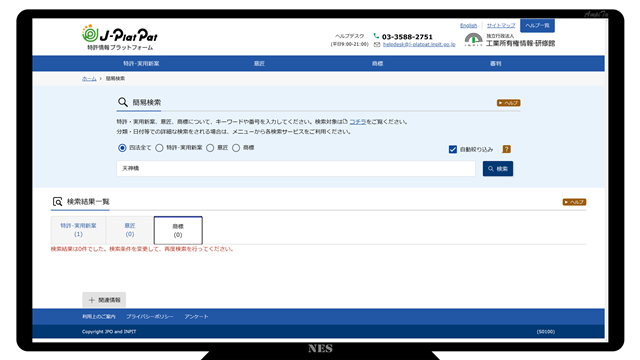The height and width of the screenshot is (360, 640).
Task: Select the 特許・実用新案 radio button
Action: tap(159, 148)
